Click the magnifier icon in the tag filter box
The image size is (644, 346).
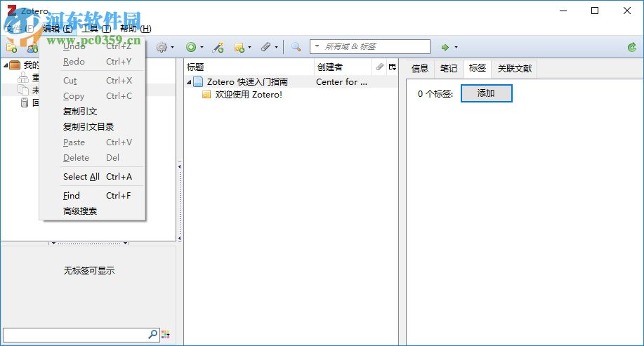[153, 335]
